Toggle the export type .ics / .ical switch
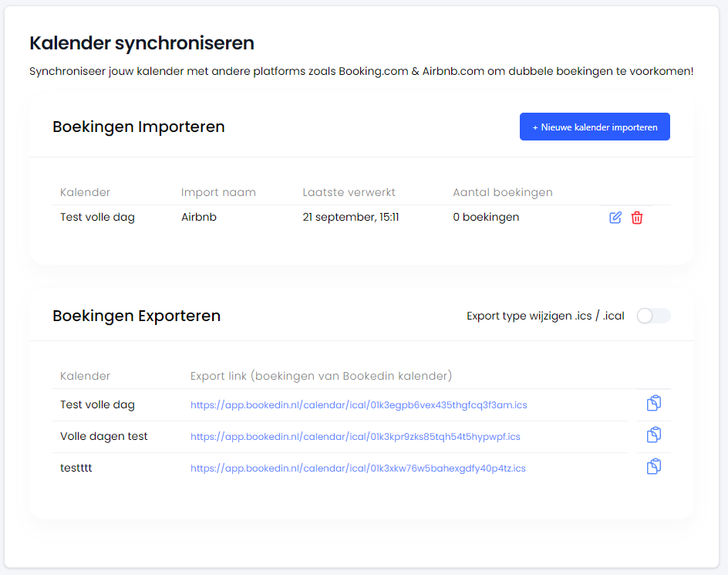Viewport: 728px width, 575px height. [653, 316]
